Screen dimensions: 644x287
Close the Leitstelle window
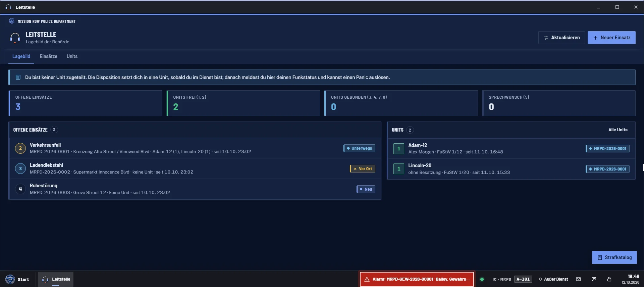(636, 7)
